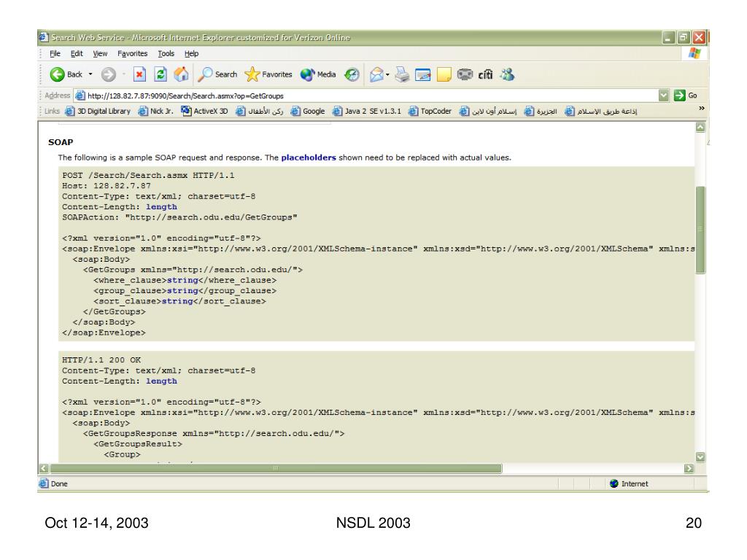The image size is (747, 560).
Task: Open the File menu
Action: coord(55,54)
